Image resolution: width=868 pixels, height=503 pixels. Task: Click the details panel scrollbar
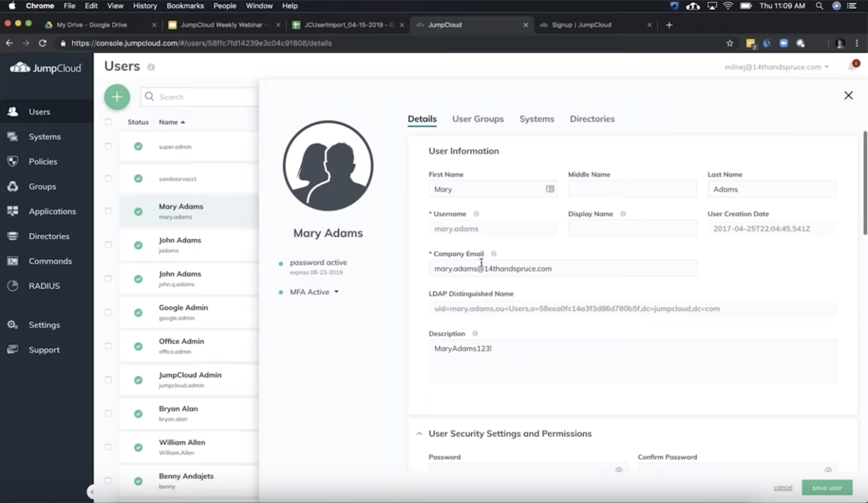pyautogui.click(x=865, y=183)
